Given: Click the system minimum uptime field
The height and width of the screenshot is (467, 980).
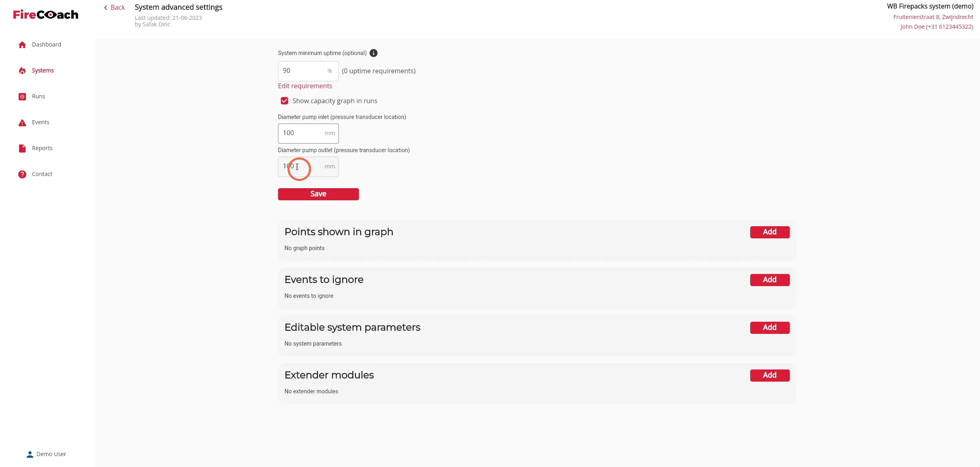Looking at the screenshot, I should pos(308,71).
